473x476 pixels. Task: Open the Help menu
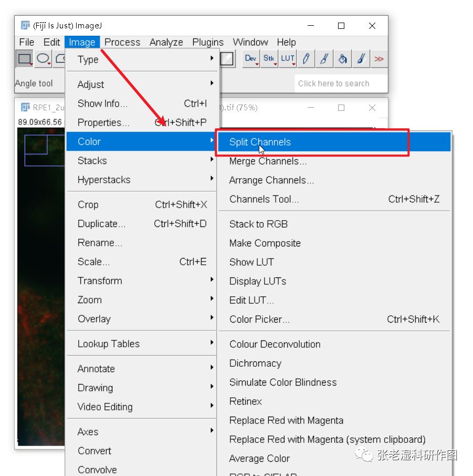pos(286,42)
